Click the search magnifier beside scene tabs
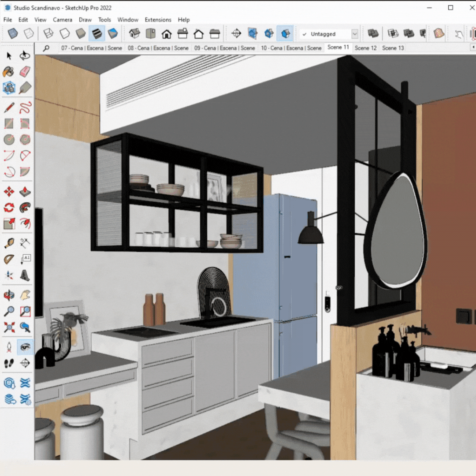The image size is (476, 476). click(x=46, y=48)
